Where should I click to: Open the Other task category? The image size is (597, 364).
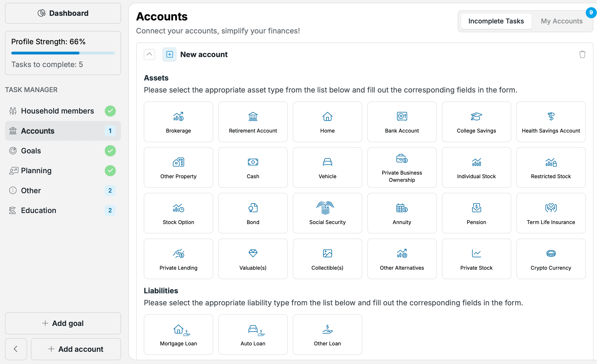pyautogui.click(x=31, y=190)
